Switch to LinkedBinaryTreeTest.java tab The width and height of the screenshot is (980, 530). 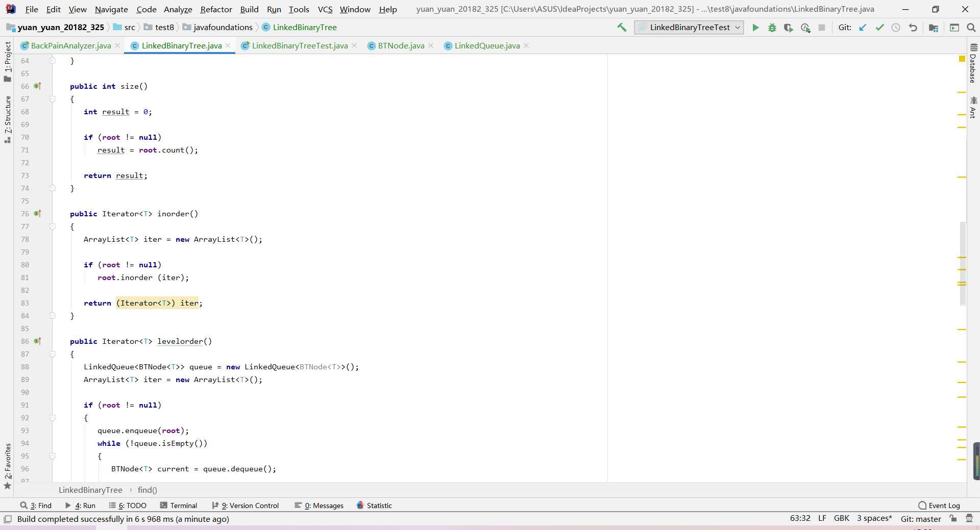(x=300, y=45)
